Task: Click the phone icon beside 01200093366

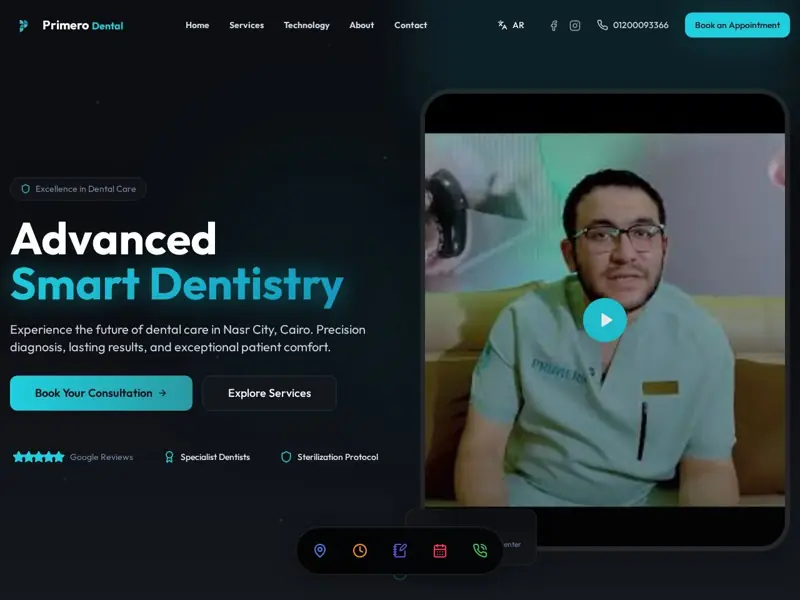Action: tap(602, 25)
